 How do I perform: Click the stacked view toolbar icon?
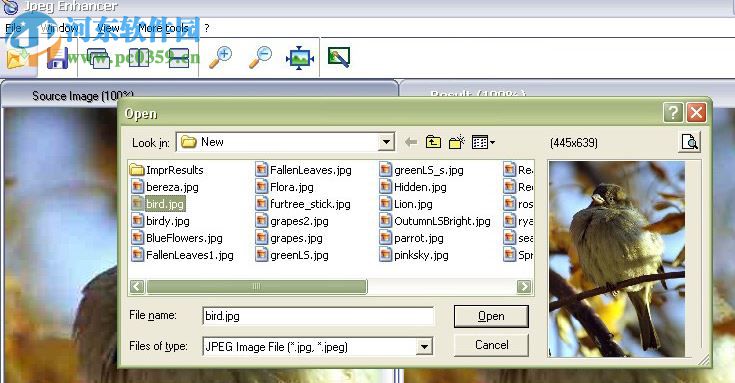click(179, 58)
